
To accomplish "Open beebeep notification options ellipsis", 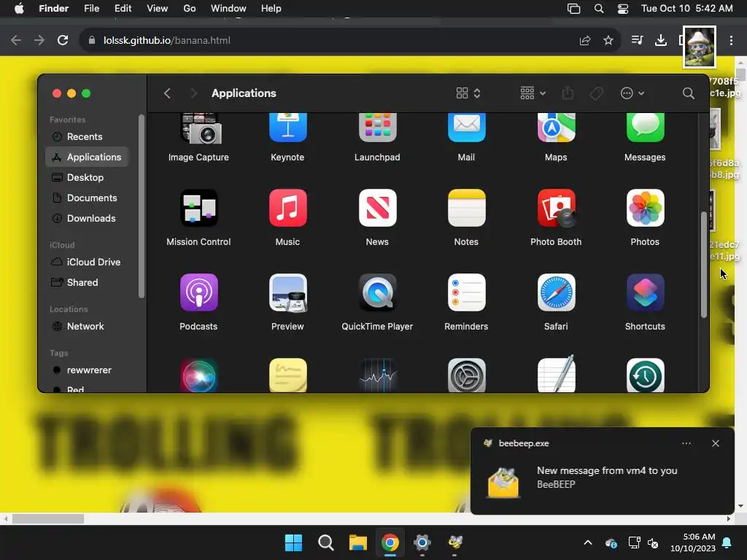I will (686, 443).
